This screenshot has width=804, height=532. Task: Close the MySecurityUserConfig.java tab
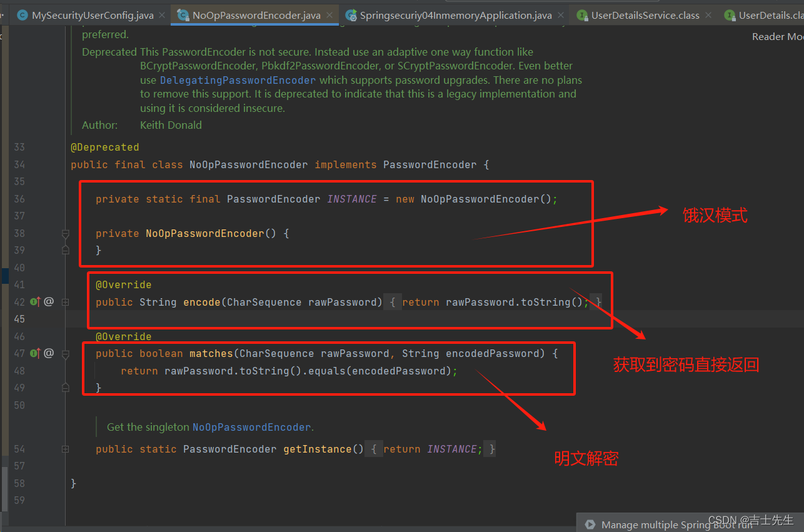[x=162, y=16]
